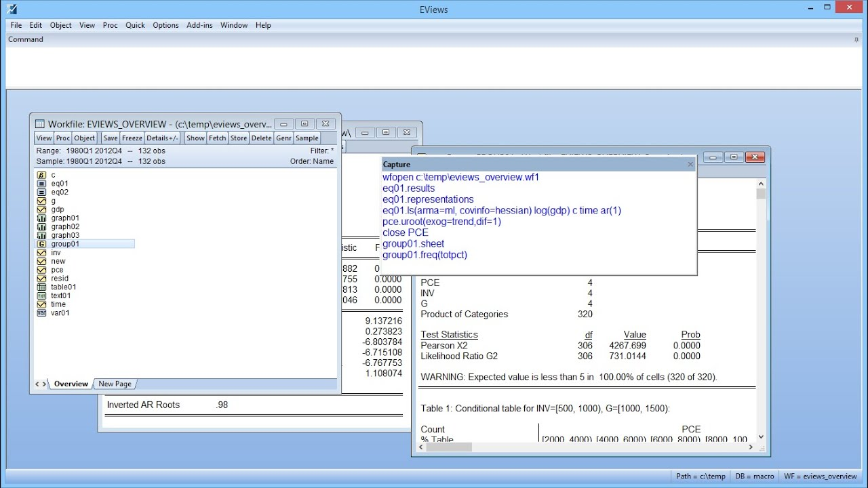Open the Proc menu in main menu bar
Image resolution: width=868 pixels, height=488 pixels.
111,25
